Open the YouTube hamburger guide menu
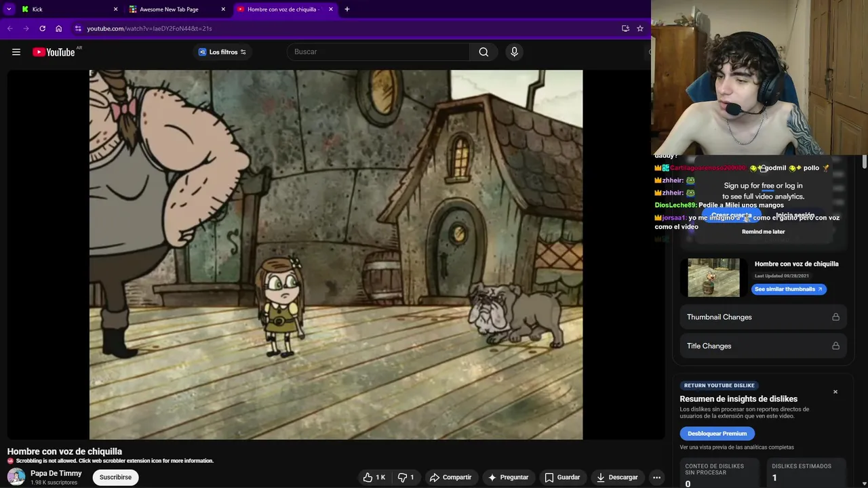Image resolution: width=868 pixels, height=488 pixels. coord(16,52)
